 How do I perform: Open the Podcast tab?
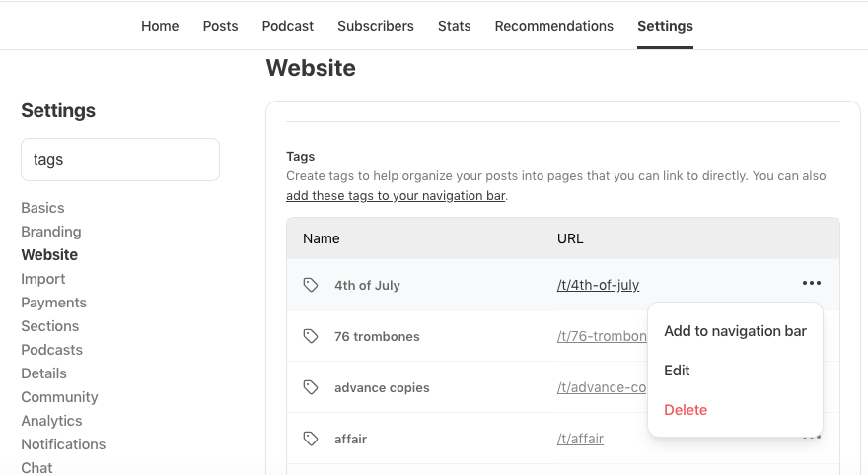pos(288,26)
